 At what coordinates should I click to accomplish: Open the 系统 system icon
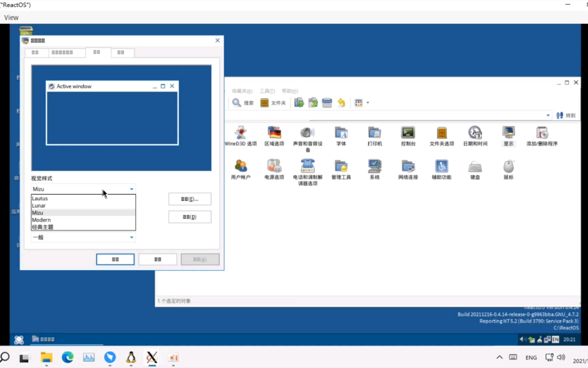pos(375,169)
